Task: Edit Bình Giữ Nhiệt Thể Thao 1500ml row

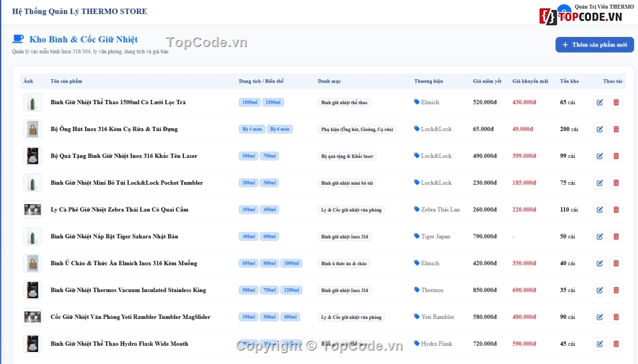Action: [x=600, y=103]
